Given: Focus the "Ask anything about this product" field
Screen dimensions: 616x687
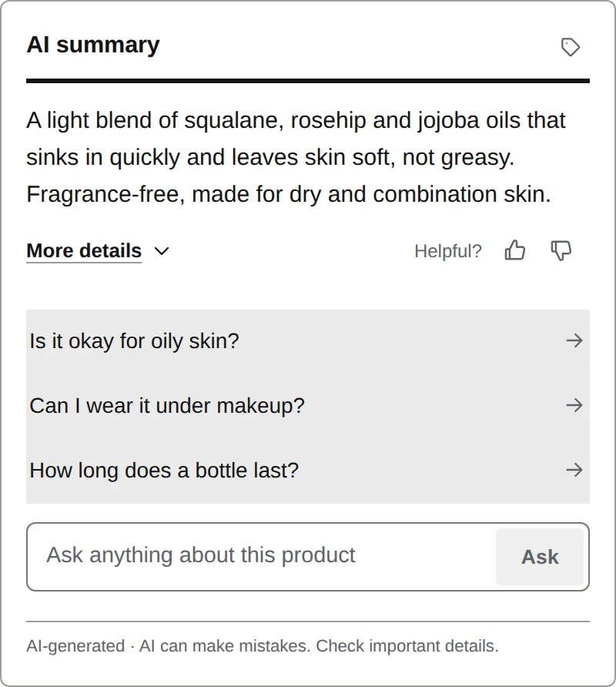Looking at the screenshot, I should click(261, 556).
